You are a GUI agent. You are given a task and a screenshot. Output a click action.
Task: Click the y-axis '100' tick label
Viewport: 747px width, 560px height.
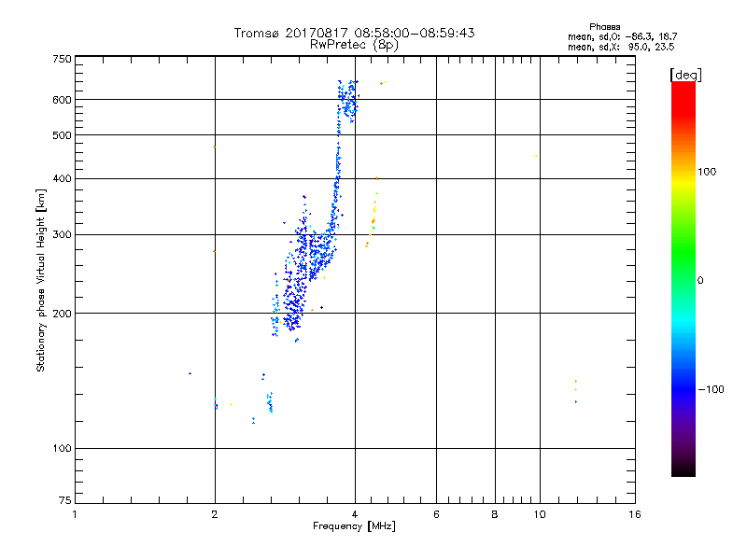[63, 449]
